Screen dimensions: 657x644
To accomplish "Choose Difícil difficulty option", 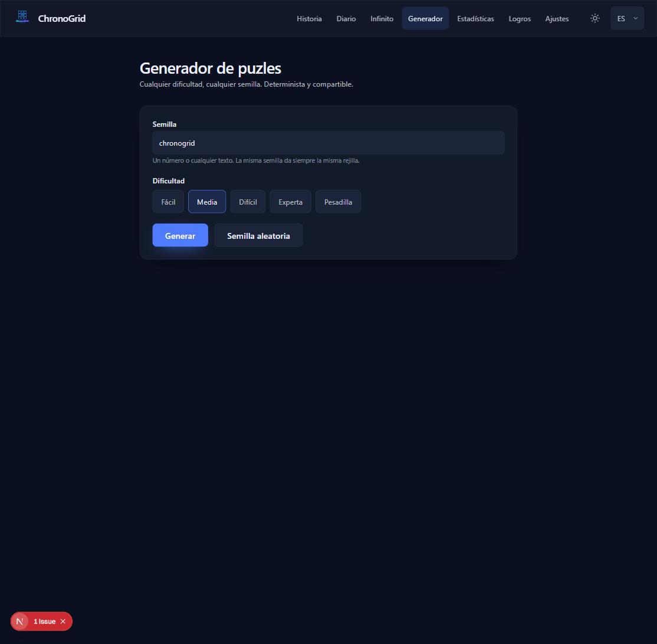I will pos(248,202).
